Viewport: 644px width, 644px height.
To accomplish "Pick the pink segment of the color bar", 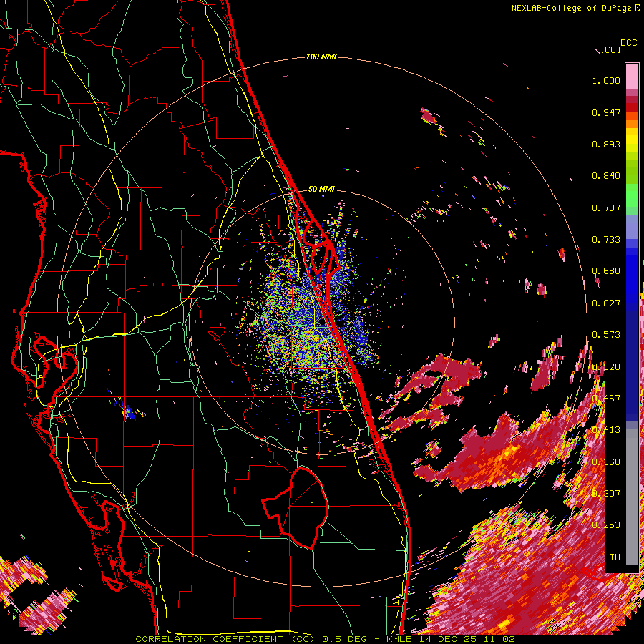I will (x=632, y=77).
